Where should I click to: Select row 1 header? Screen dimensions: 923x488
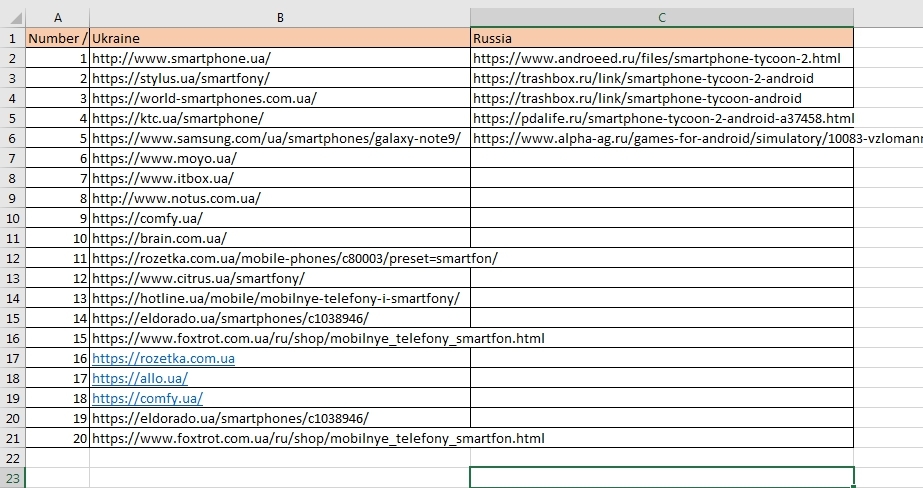click(x=13, y=38)
